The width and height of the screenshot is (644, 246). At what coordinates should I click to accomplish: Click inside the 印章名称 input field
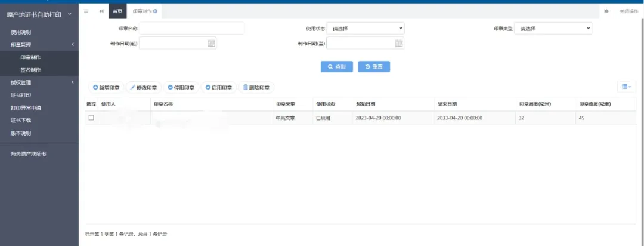pyautogui.click(x=192, y=28)
